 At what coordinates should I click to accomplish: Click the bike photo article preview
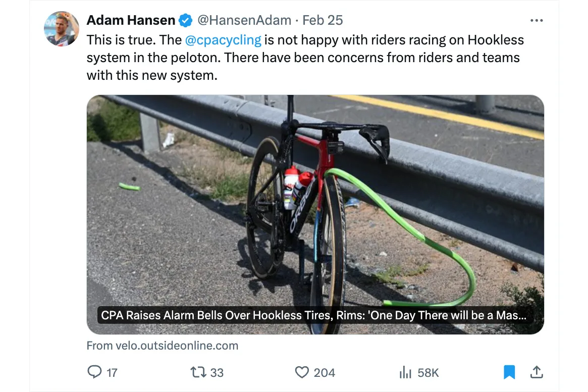coord(315,202)
